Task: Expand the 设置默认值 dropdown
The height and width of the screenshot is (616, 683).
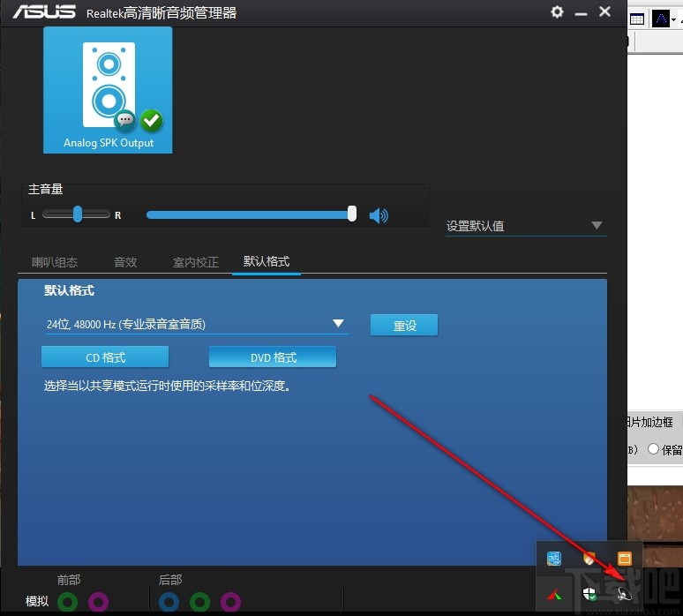Action: click(x=526, y=226)
